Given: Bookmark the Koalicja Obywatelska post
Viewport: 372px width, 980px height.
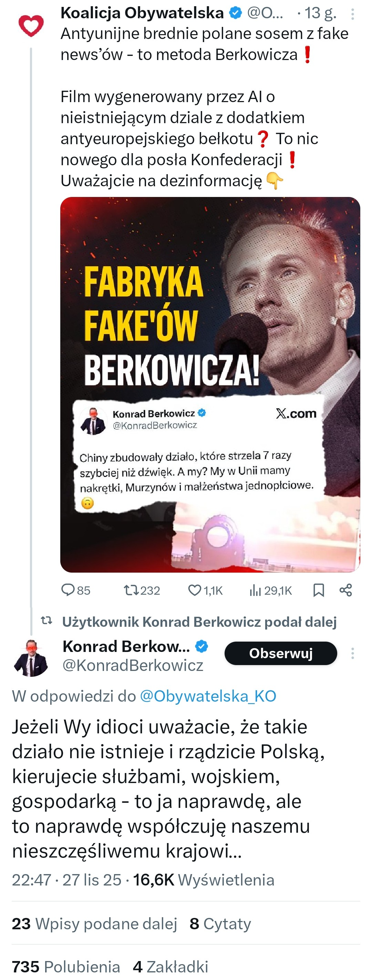Looking at the screenshot, I should click(318, 590).
